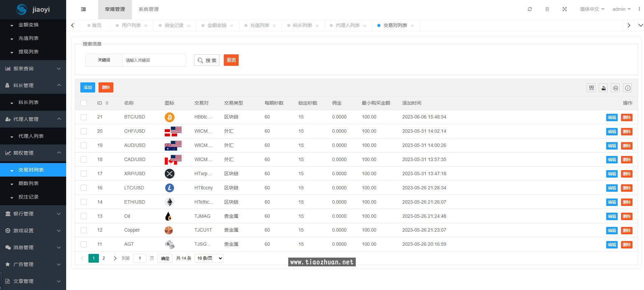Close the 交易对列表 tab
This screenshot has height=290, width=644.
click(x=412, y=26)
